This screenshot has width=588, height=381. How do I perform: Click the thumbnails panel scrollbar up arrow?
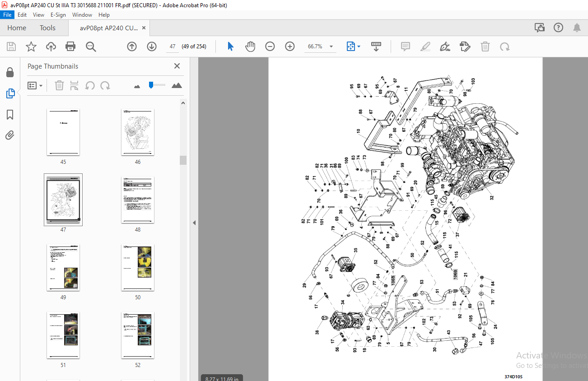[183, 103]
